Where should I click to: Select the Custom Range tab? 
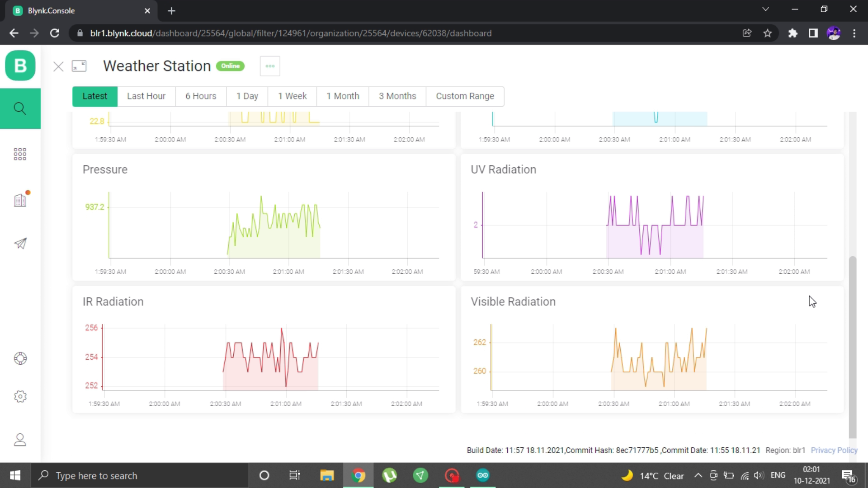(x=465, y=96)
